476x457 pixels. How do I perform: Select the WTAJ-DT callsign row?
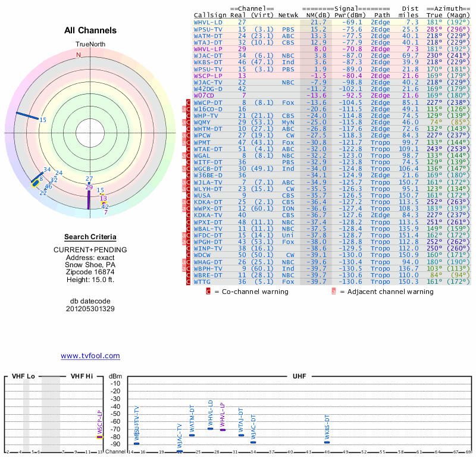point(208,42)
